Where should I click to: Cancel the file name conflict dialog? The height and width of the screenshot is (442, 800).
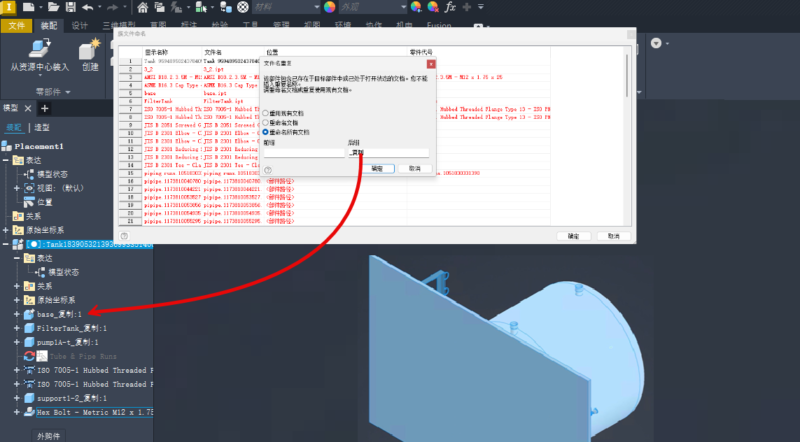point(415,168)
